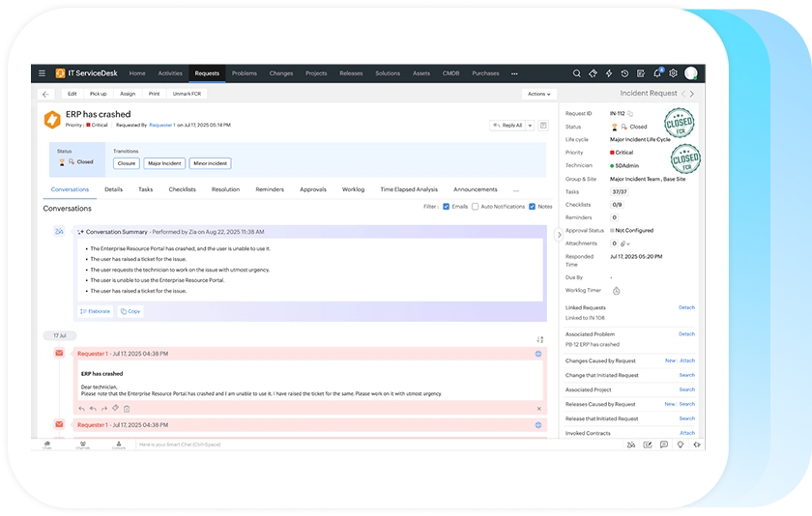812x516 pixels.
Task: Click the Worklog Timer stopwatch icon
Action: point(617,291)
